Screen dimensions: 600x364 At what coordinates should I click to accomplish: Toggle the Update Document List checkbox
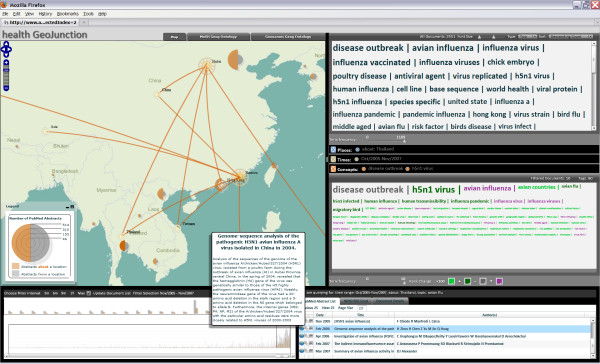click(x=89, y=293)
